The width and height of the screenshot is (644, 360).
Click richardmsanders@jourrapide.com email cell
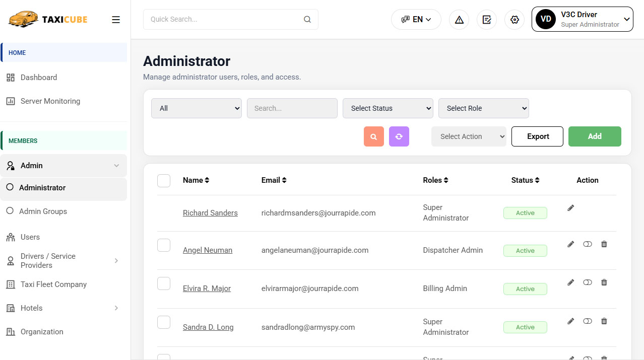coord(318,213)
